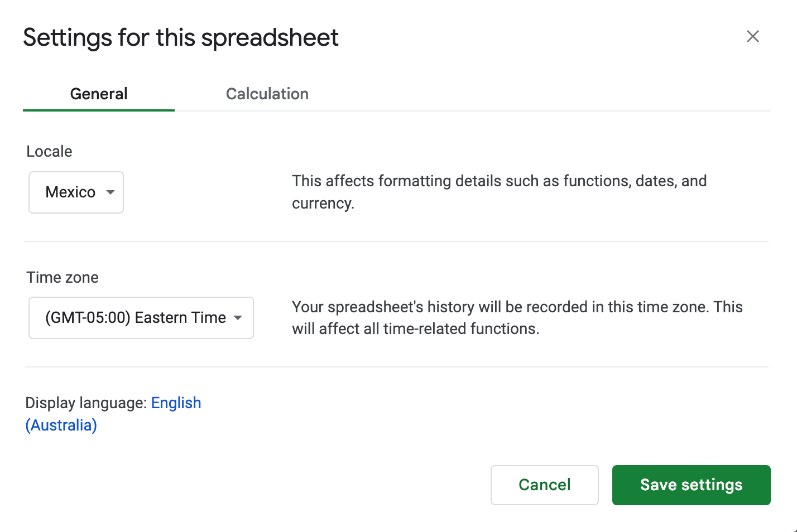
Task: Select the General tab
Action: 99,94
